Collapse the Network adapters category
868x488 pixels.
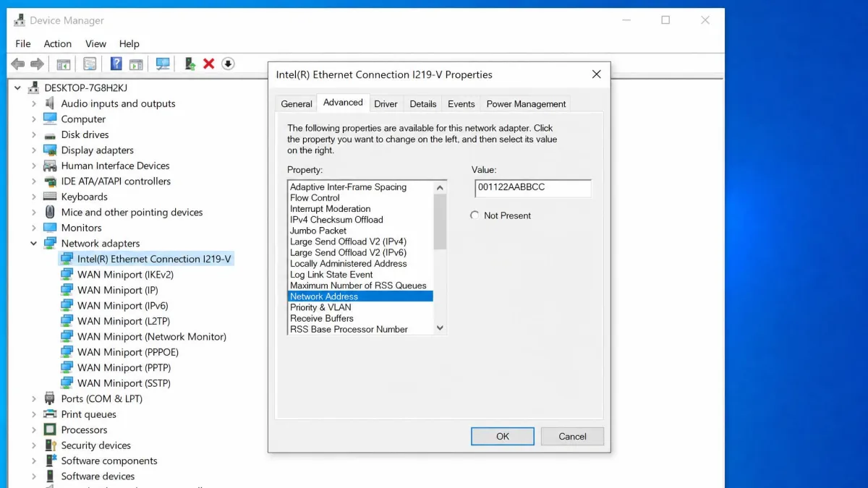click(x=33, y=244)
